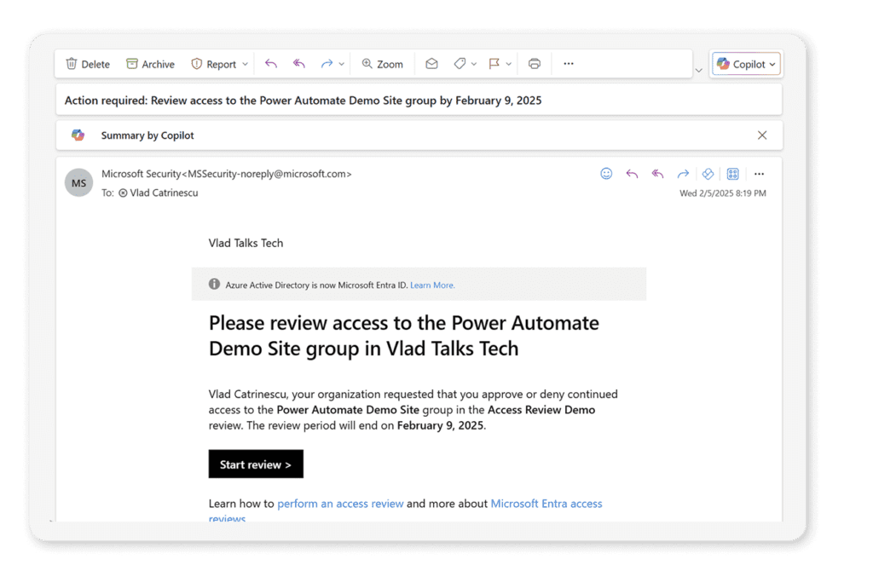Open the apps grid icon in header

pyautogui.click(x=732, y=174)
